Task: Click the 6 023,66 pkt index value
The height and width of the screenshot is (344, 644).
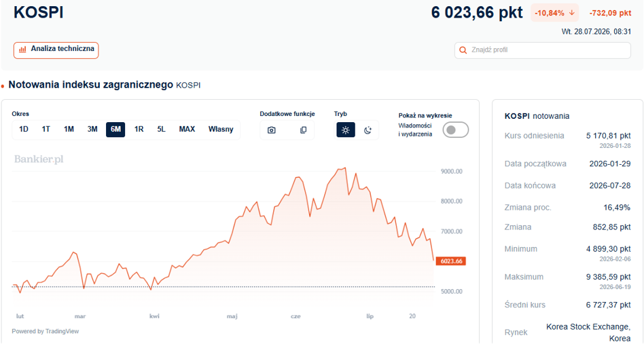Action: coord(477,12)
